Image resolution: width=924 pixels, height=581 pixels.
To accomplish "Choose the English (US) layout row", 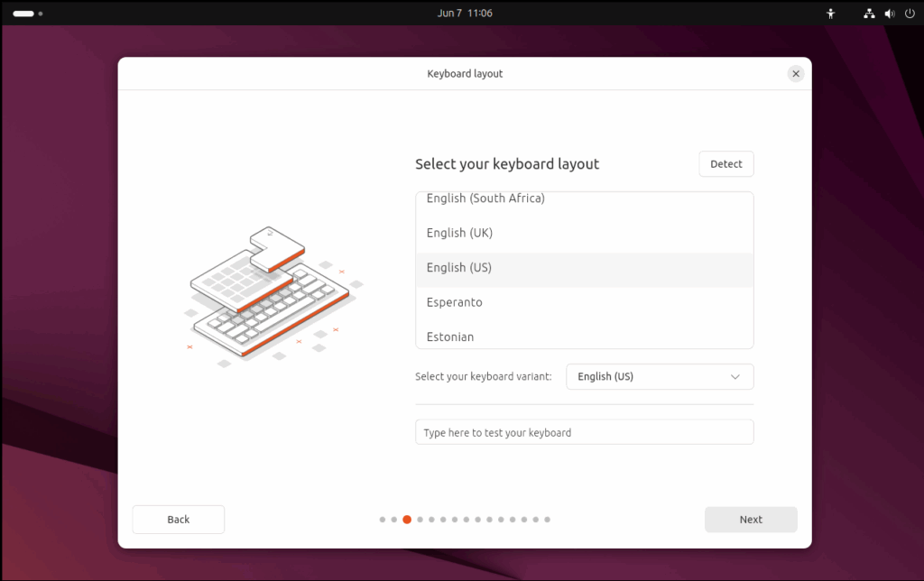I will pyautogui.click(x=584, y=268).
